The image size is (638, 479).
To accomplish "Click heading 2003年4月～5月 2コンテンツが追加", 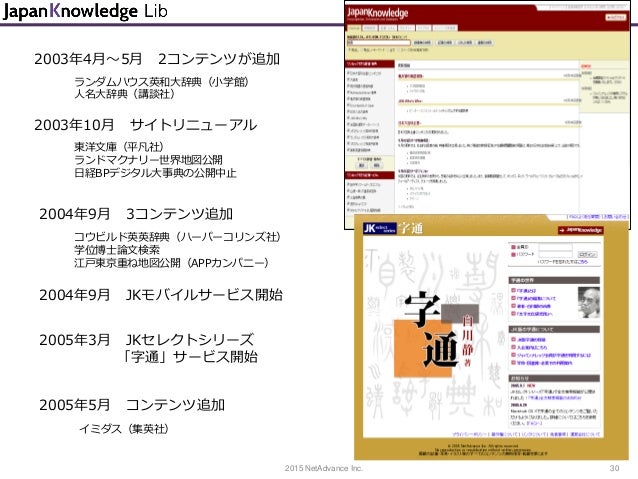I will 157,59.
